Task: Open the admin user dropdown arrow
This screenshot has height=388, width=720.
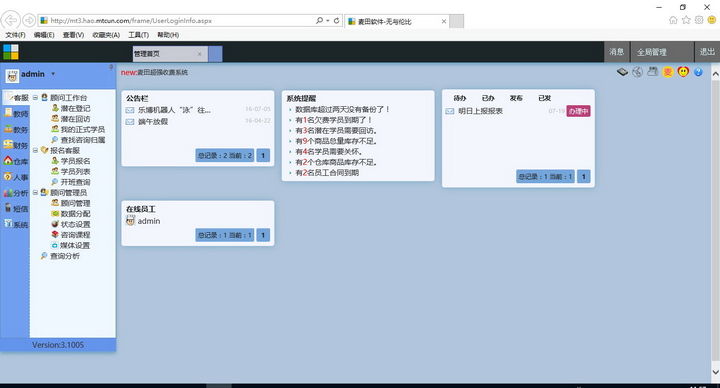Action: pos(53,74)
